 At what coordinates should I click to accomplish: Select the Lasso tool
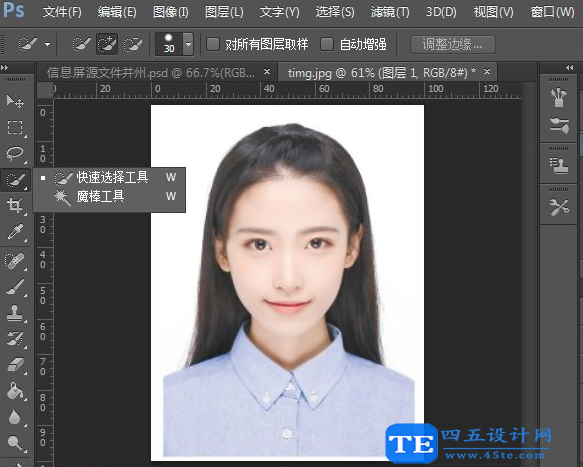click(x=15, y=153)
